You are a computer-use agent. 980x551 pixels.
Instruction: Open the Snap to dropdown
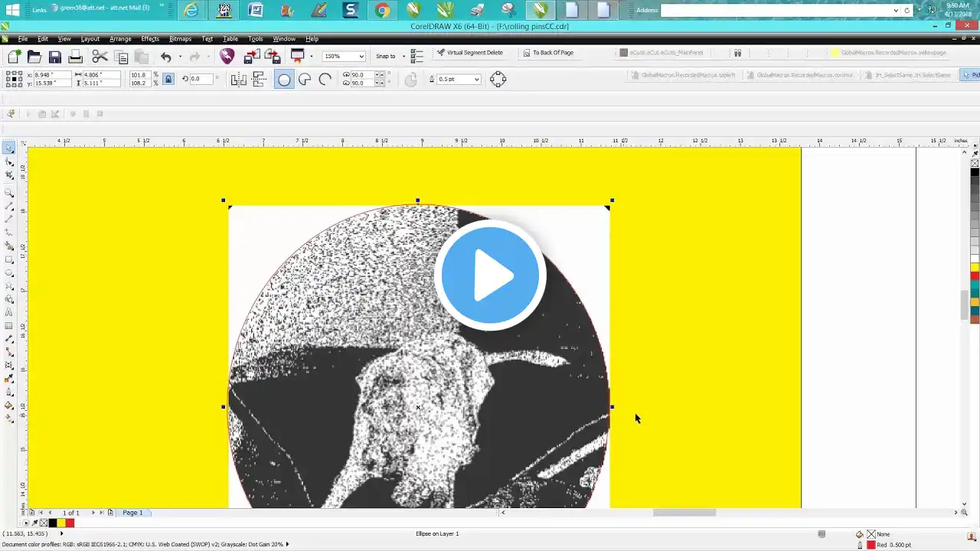pyautogui.click(x=403, y=56)
